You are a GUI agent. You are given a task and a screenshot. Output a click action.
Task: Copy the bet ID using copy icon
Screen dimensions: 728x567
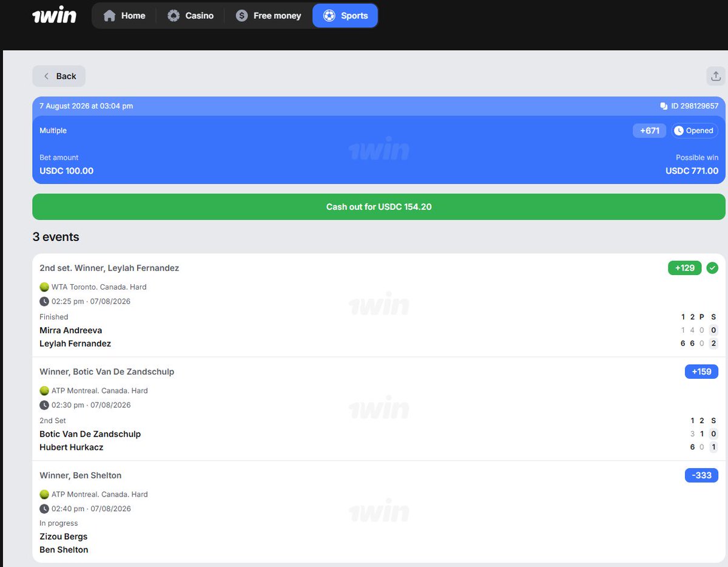(664, 106)
